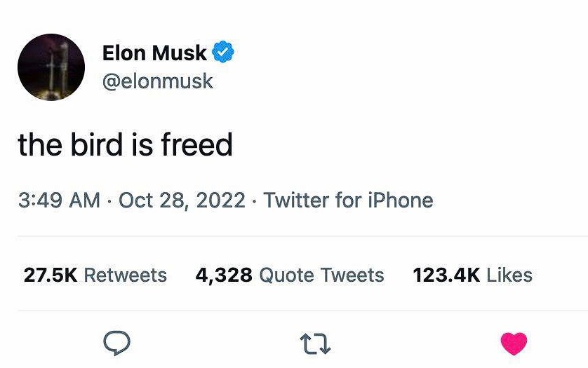This screenshot has width=588, height=368.
Task: Click the blue verified checkmark badge
Action: pyautogui.click(x=223, y=53)
